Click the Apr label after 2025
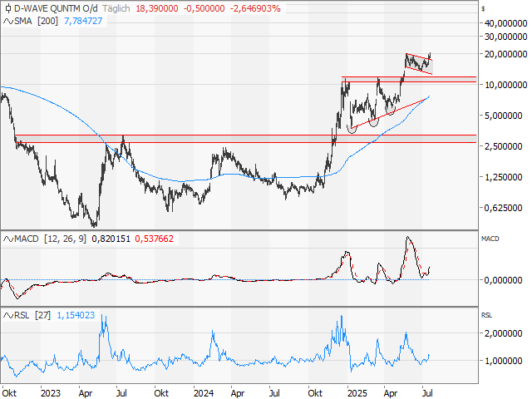The height and width of the screenshot is (399, 532). [391, 393]
